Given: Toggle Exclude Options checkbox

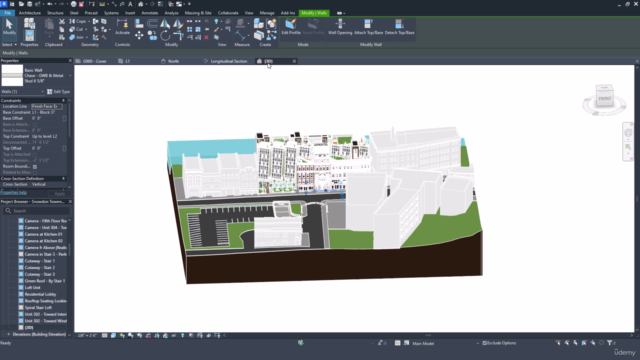Looking at the screenshot, I should (x=484, y=343).
